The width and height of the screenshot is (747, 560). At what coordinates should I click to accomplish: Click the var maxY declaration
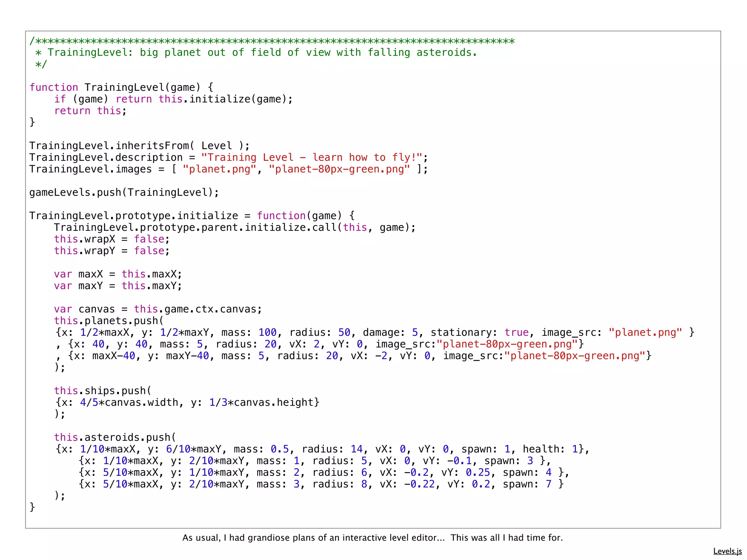point(118,286)
